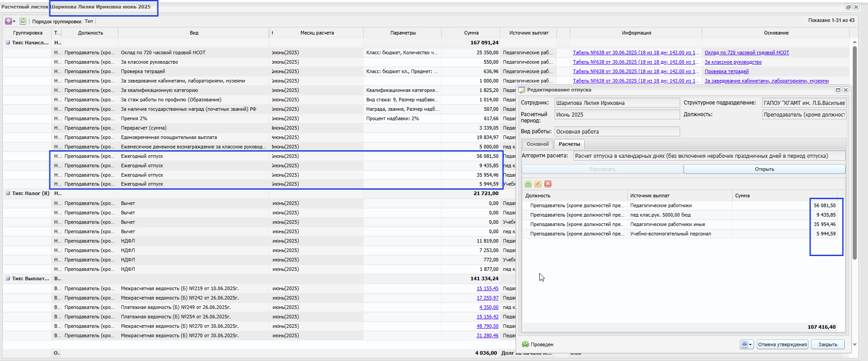Open payment link 31 280,46
The width and height of the screenshot is (868, 361).
point(487,335)
